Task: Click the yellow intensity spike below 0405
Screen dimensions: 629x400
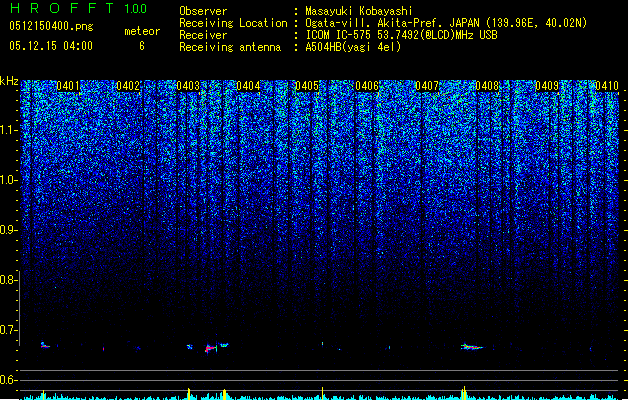Action: tap(323, 393)
